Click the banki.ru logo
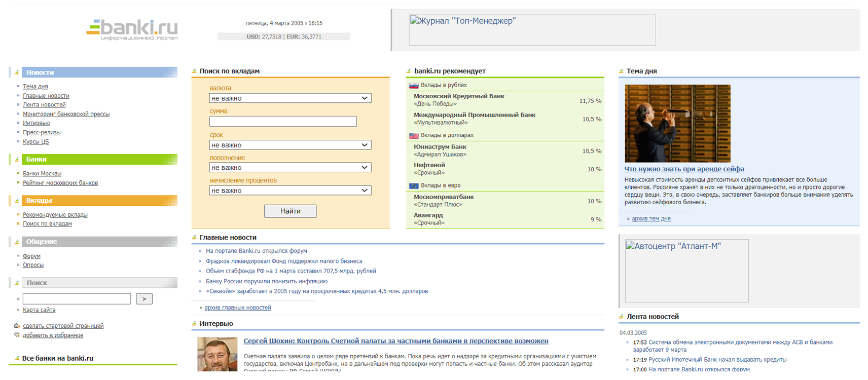Image resolution: width=868 pixels, height=380 pixels. point(132,30)
